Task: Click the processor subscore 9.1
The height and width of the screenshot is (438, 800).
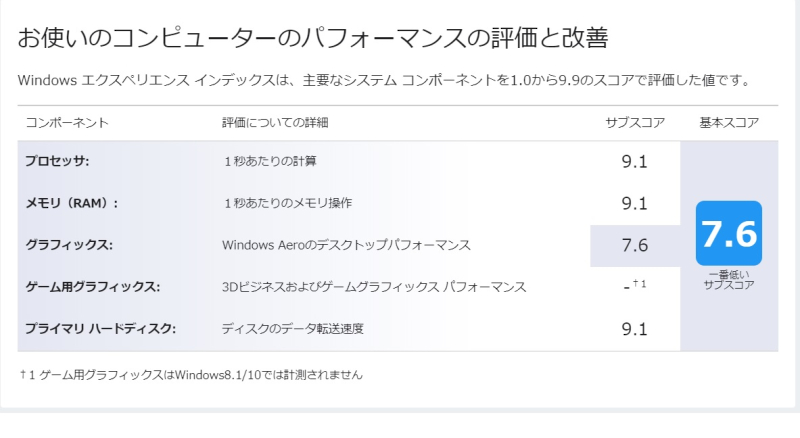Action: 634,162
